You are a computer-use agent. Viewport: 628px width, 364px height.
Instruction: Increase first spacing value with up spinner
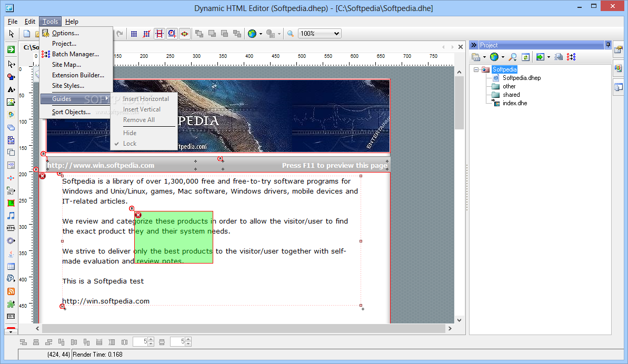coord(151,340)
